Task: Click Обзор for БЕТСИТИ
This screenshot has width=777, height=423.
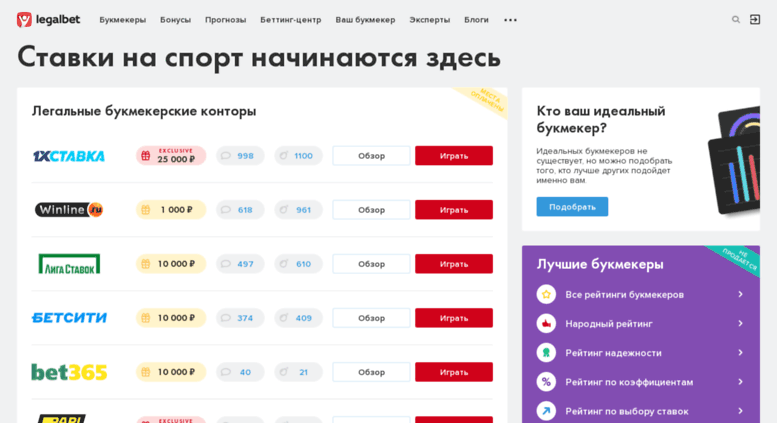Action: [x=371, y=318]
